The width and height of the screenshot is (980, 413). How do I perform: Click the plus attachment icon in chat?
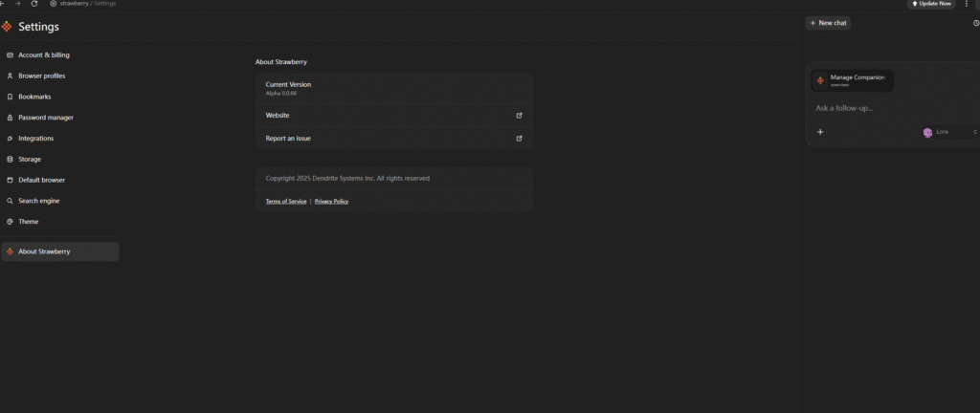click(x=820, y=132)
